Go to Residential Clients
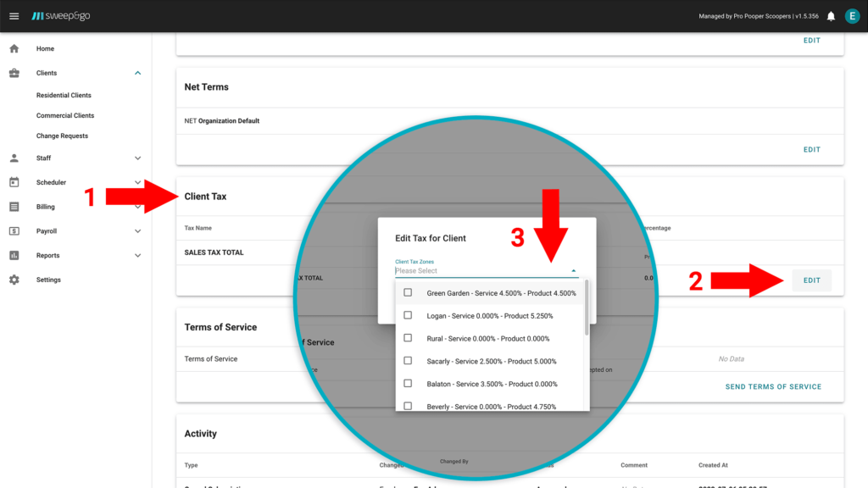868x488 pixels. tap(64, 95)
